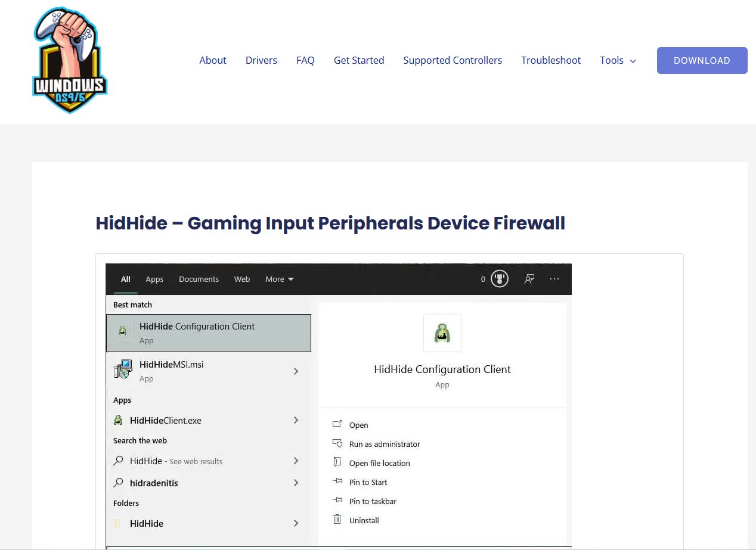Select the HidHideMSI.msi result
This screenshot has width=756, height=550.
[209, 371]
